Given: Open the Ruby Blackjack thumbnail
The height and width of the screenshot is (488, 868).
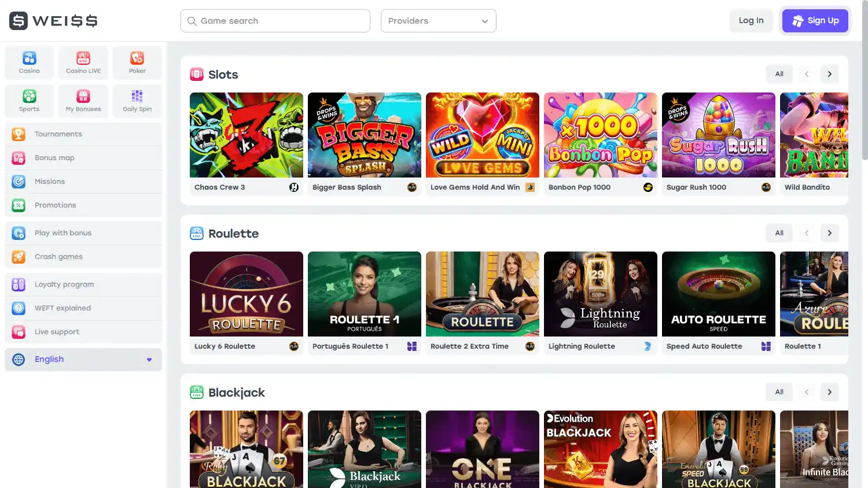Looking at the screenshot, I should pos(247,449).
